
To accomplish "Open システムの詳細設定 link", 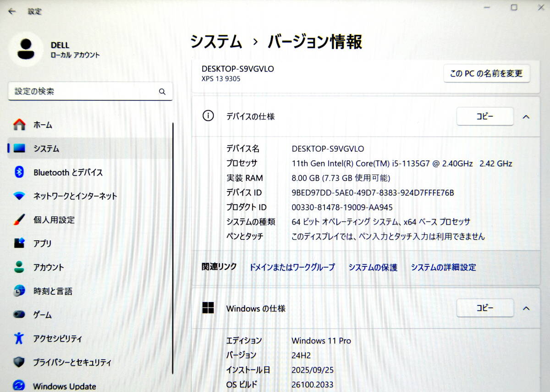I will click(x=443, y=267).
